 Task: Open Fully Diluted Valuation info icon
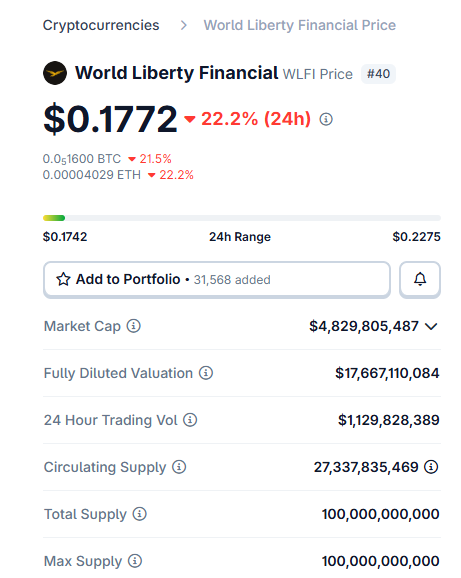(206, 373)
